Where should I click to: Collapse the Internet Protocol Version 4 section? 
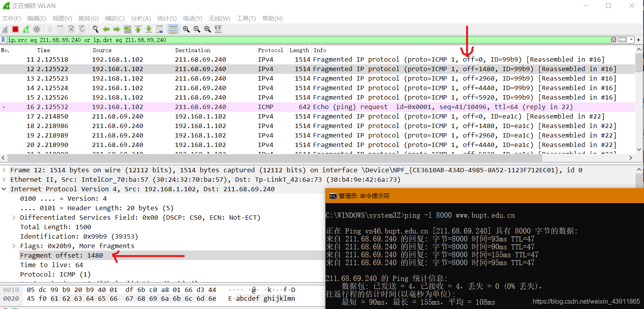(x=4, y=189)
